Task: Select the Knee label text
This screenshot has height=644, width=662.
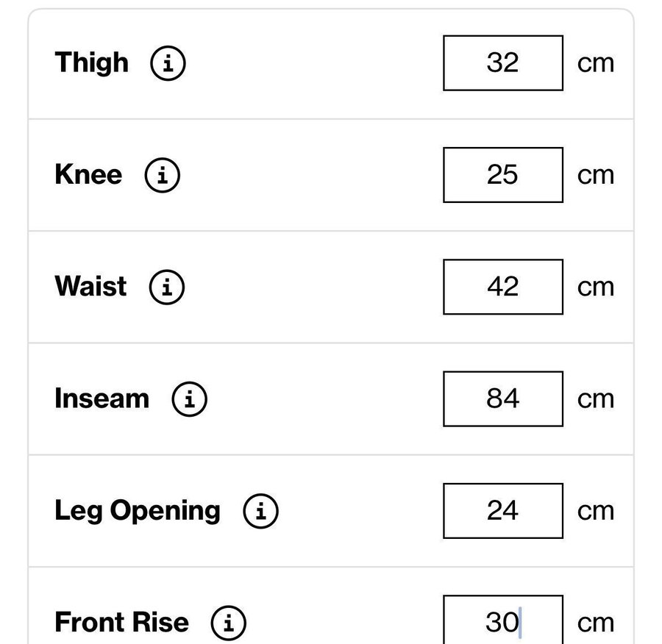Action: pyautogui.click(x=88, y=175)
